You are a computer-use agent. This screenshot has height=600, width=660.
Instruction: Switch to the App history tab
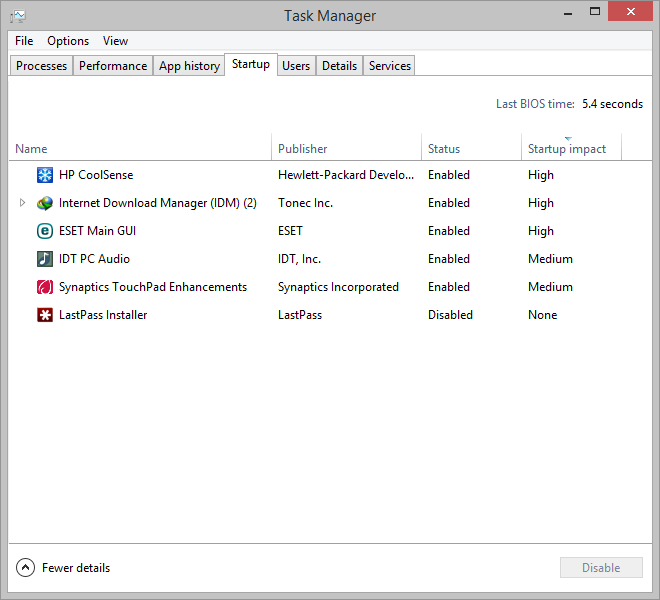(189, 66)
